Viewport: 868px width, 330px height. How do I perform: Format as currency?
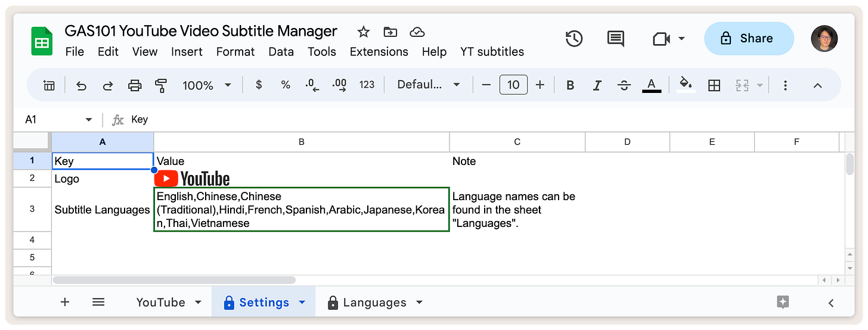tap(258, 85)
